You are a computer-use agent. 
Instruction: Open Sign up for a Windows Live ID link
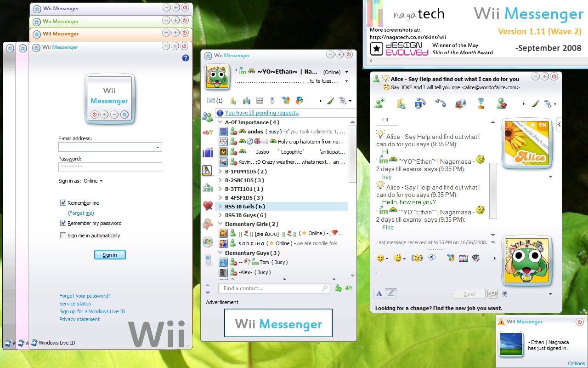tap(92, 311)
